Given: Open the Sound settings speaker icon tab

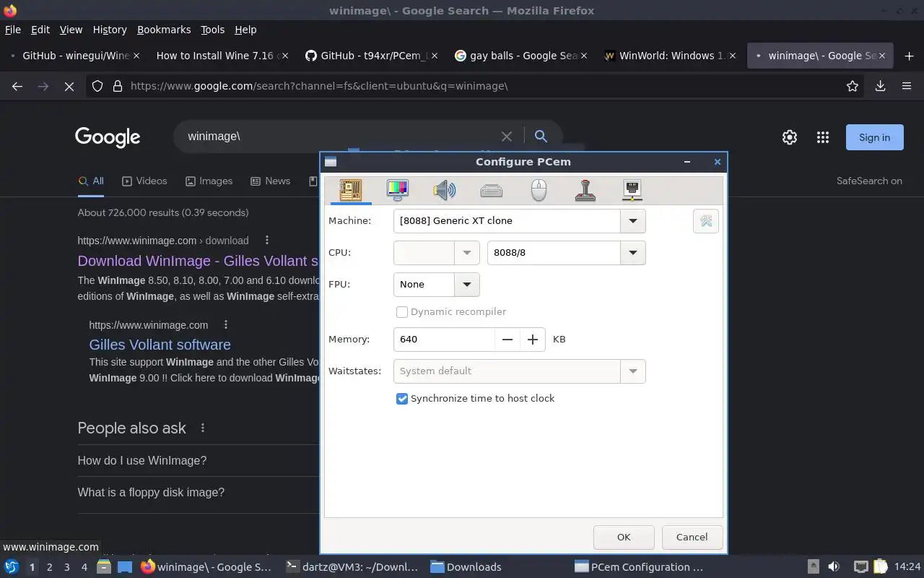Looking at the screenshot, I should point(445,190).
